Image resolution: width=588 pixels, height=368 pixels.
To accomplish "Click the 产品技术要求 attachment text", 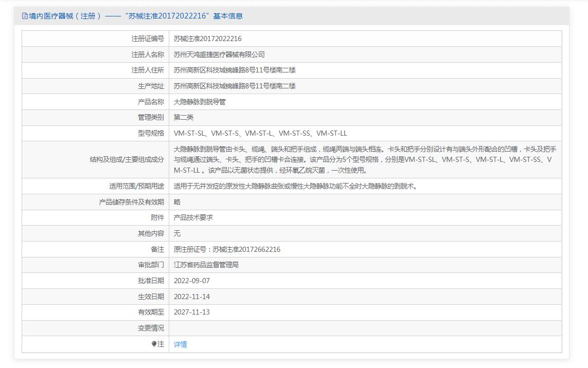I will click(x=193, y=217).
